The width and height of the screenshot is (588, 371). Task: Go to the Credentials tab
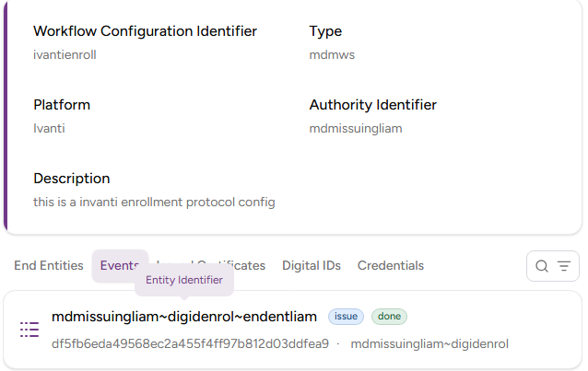(391, 265)
